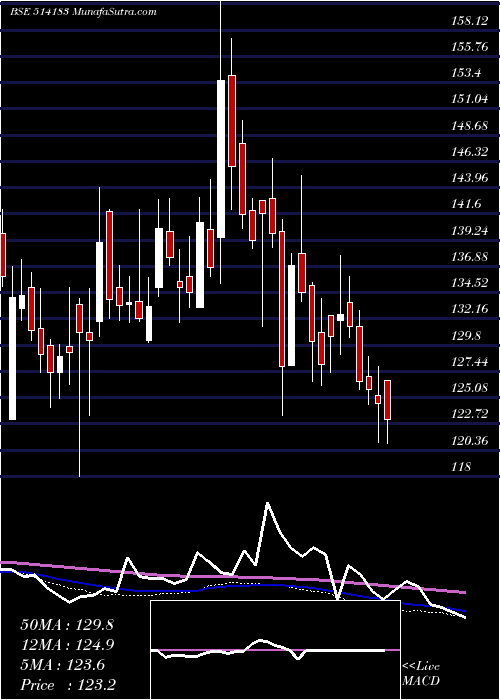Select the 125.08 price level label
The width and height of the screenshot is (500, 700).
470,388
